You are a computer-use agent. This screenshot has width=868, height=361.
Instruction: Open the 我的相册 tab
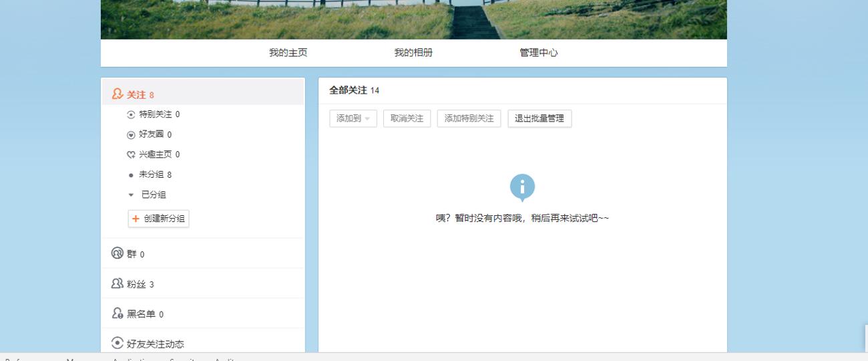(413, 53)
